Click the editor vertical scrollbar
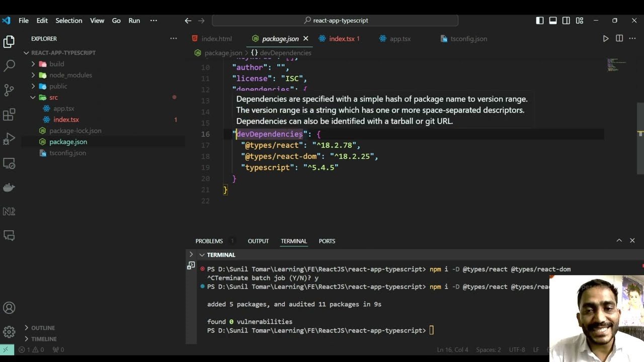This screenshot has height=362, width=644. point(640,138)
